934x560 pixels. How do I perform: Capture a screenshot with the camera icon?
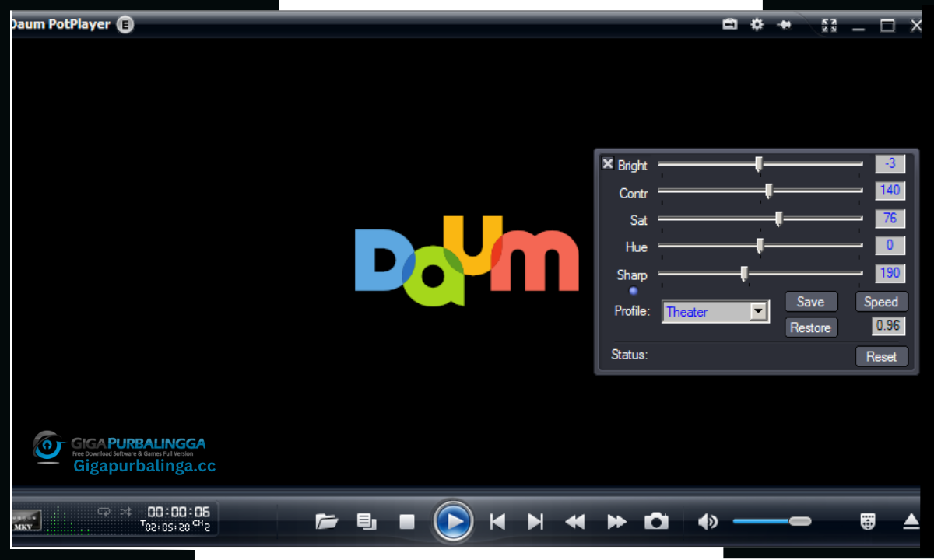[656, 521]
